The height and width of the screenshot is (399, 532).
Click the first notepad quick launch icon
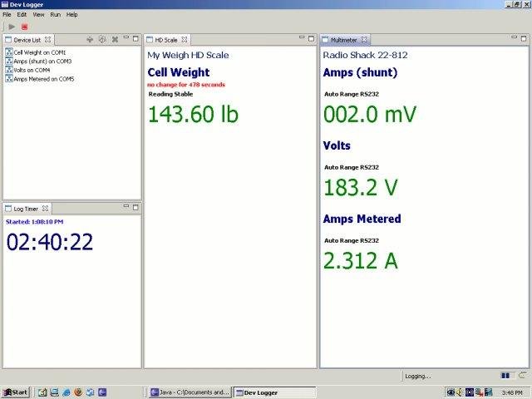42,392
